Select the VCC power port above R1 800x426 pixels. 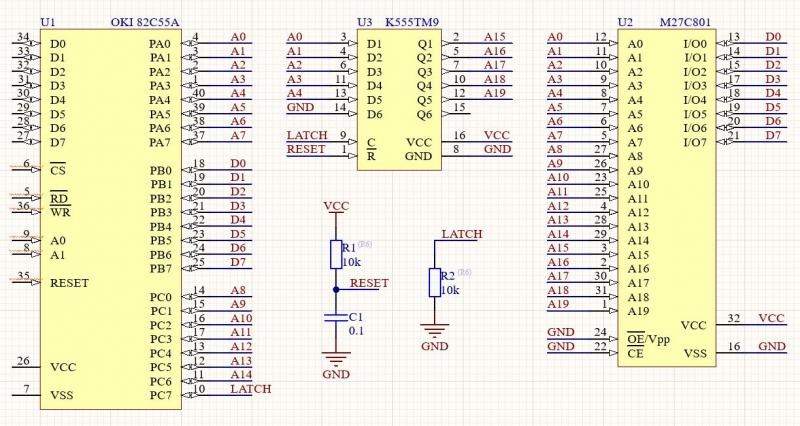click(x=337, y=207)
